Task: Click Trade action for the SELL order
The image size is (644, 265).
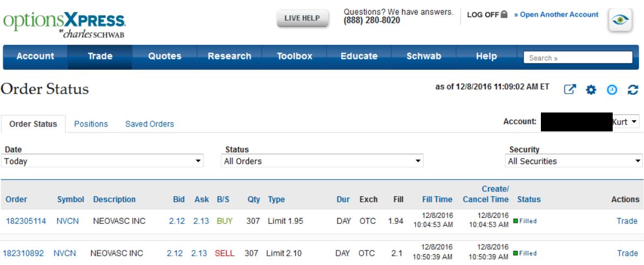Action: [627, 253]
